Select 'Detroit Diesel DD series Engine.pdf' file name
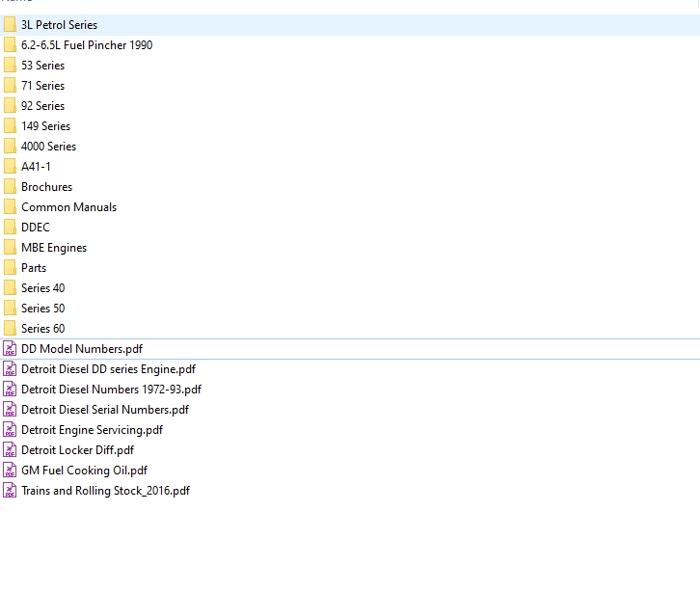 (109, 368)
